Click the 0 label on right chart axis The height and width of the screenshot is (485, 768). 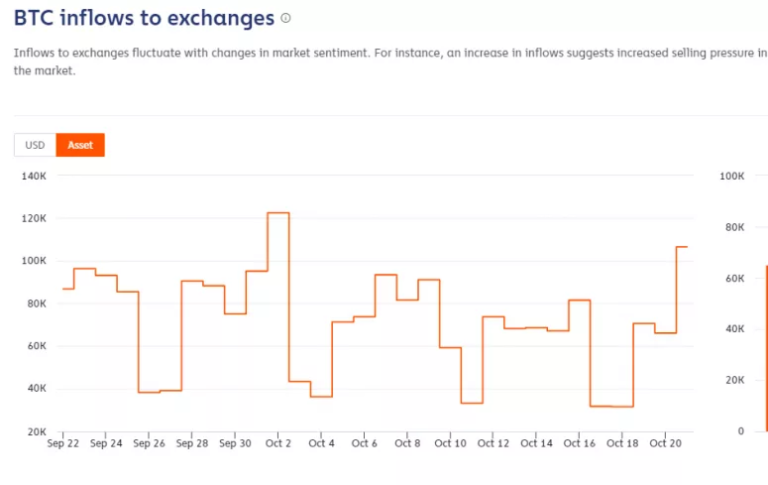741,431
